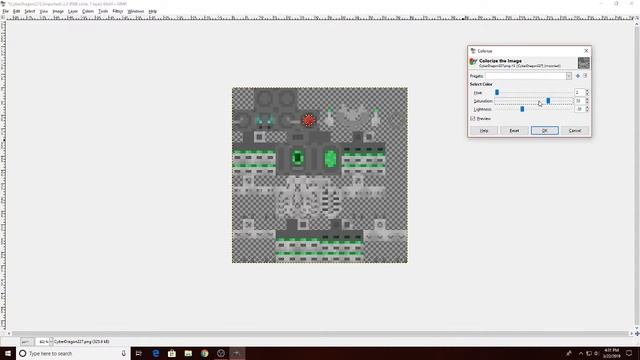
Task: Open the Edit menu
Action: 16,11
